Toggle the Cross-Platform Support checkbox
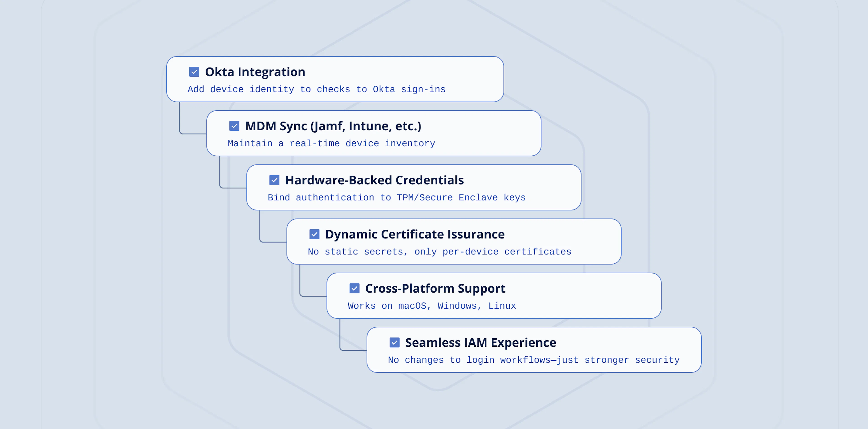This screenshot has width=868, height=429. (354, 288)
